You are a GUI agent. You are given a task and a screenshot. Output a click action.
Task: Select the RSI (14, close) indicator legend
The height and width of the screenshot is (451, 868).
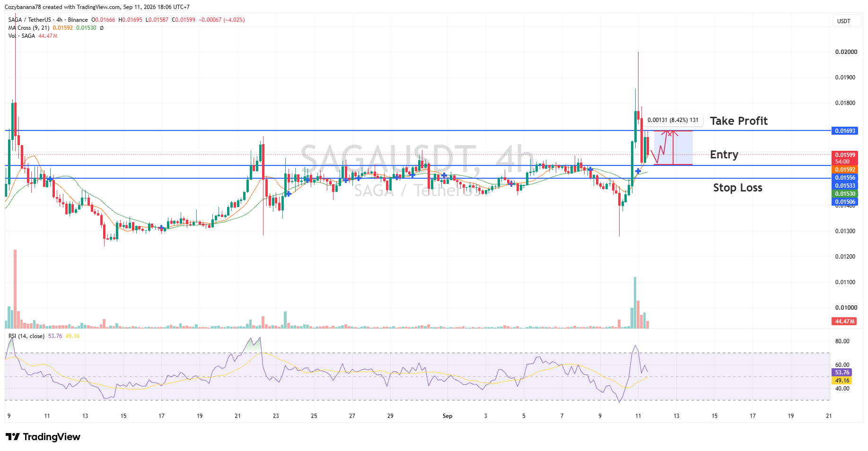click(26, 336)
